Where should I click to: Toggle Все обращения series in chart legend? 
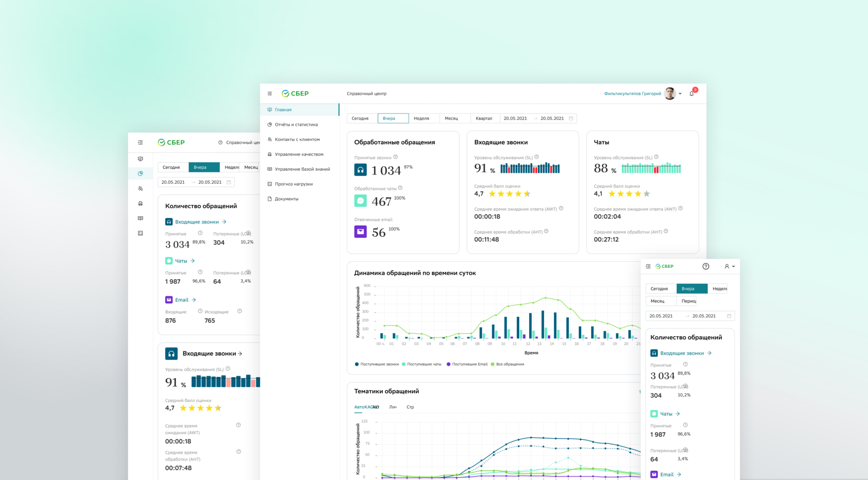[x=507, y=364]
